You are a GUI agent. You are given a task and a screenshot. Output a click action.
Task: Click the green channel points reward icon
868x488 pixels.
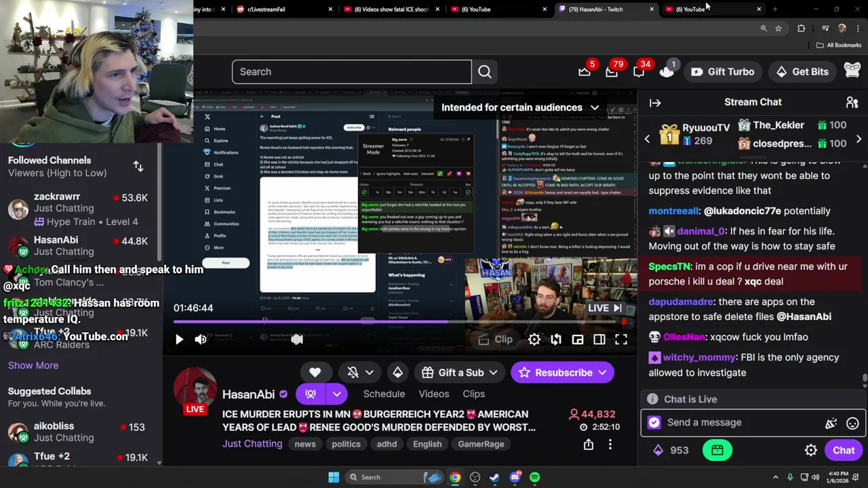[x=717, y=451]
